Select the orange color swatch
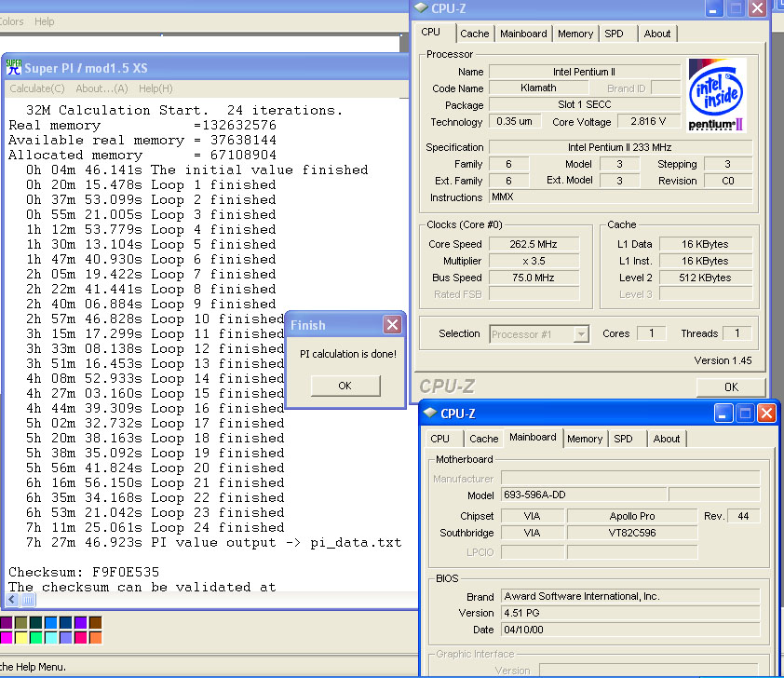 [95, 638]
